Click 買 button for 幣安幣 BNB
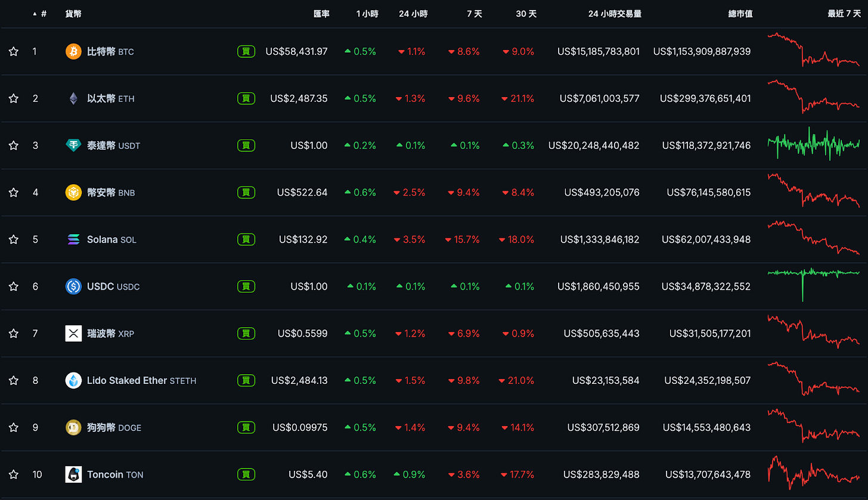This screenshot has width=868, height=500. tap(246, 192)
